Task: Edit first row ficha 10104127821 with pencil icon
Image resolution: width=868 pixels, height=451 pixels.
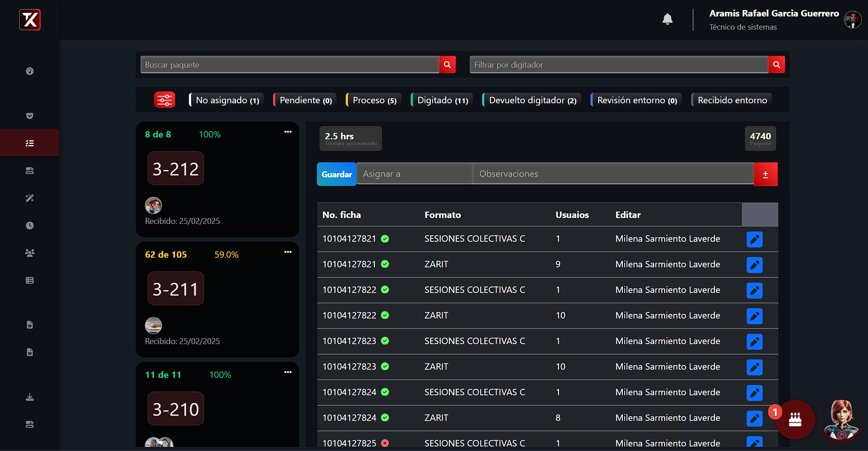Action: (x=754, y=239)
